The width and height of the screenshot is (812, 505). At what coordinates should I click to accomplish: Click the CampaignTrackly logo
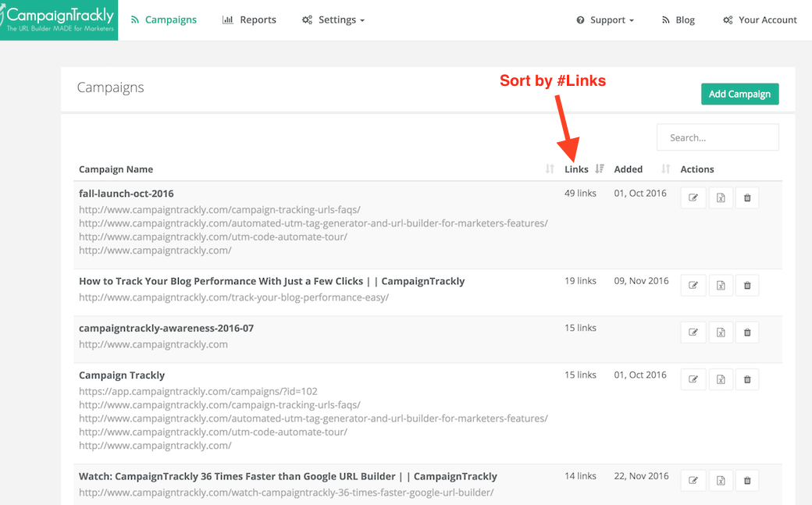59,19
